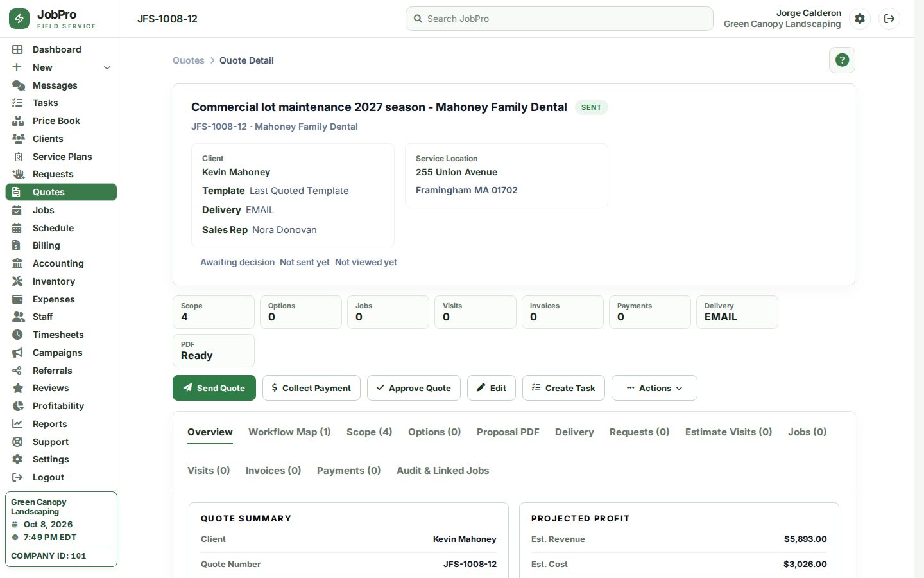Click the Reviews star icon

(x=18, y=388)
